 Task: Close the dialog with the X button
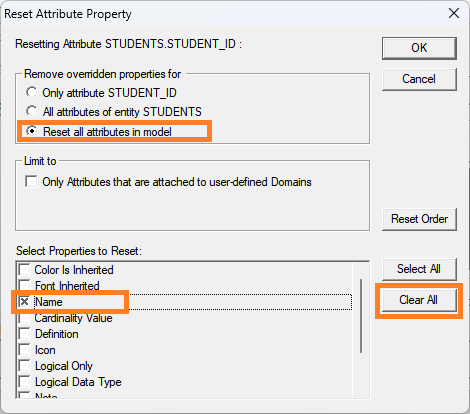[x=454, y=14]
